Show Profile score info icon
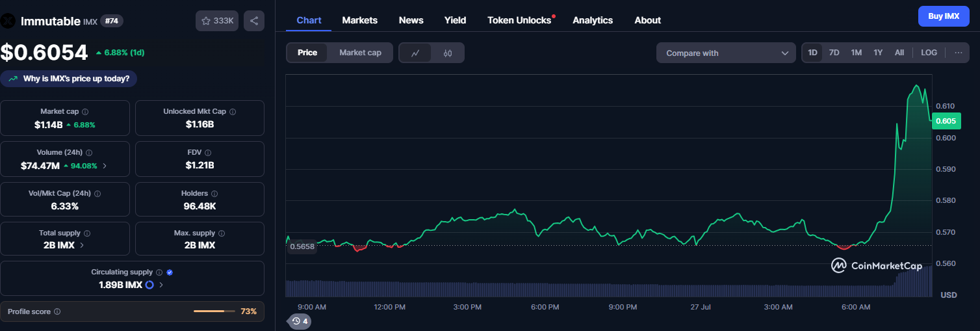This screenshot has height=331, width=980. pos(57,312)
